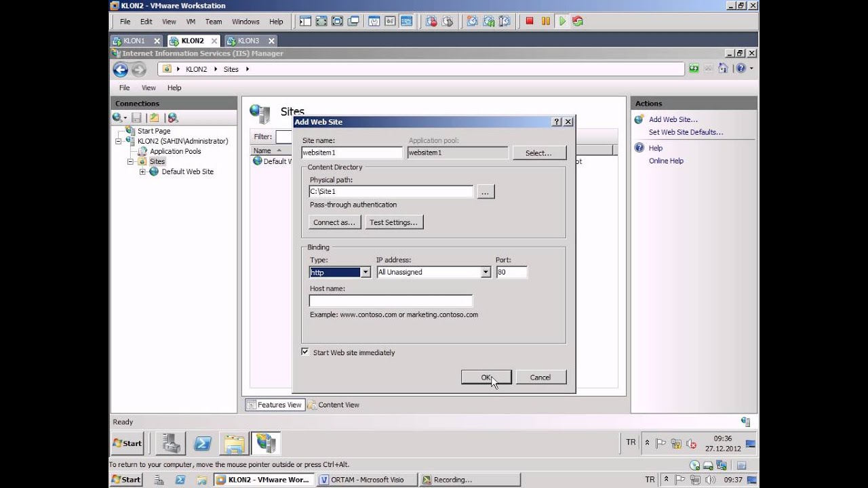
Task: Click VMware Unity mode icon
Action: (353, 22)
